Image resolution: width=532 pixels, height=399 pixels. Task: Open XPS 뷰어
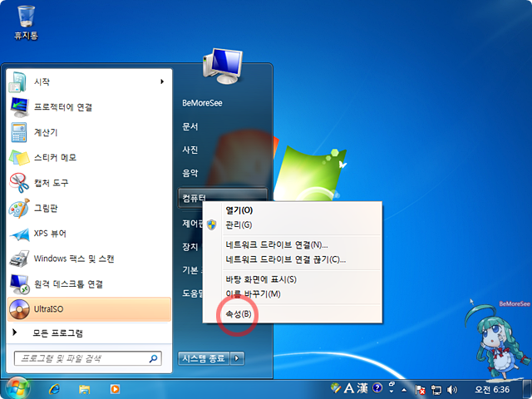(50, 234)
